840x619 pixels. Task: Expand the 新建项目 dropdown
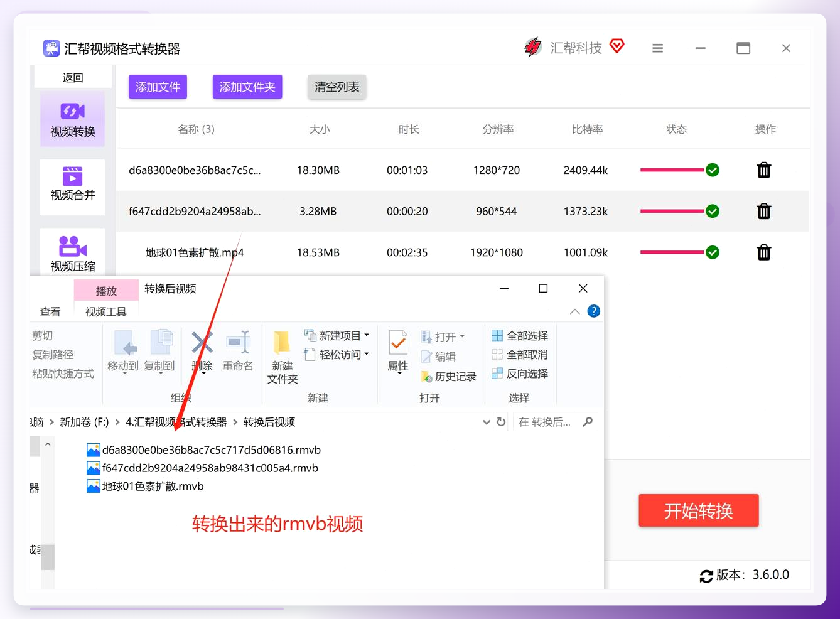tap(367, 335)
